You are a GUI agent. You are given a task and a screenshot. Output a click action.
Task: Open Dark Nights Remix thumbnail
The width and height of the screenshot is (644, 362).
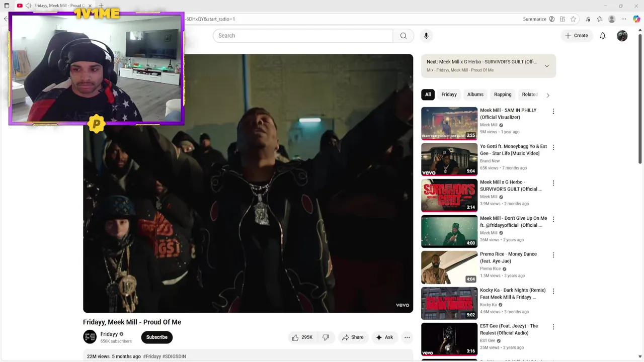coord(449,303)
